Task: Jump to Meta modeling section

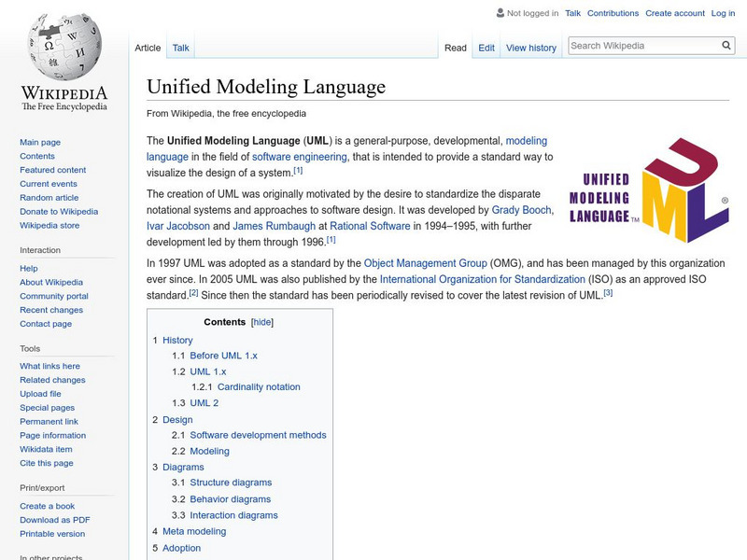Action: pyautogui.click(x=194, y=531)
